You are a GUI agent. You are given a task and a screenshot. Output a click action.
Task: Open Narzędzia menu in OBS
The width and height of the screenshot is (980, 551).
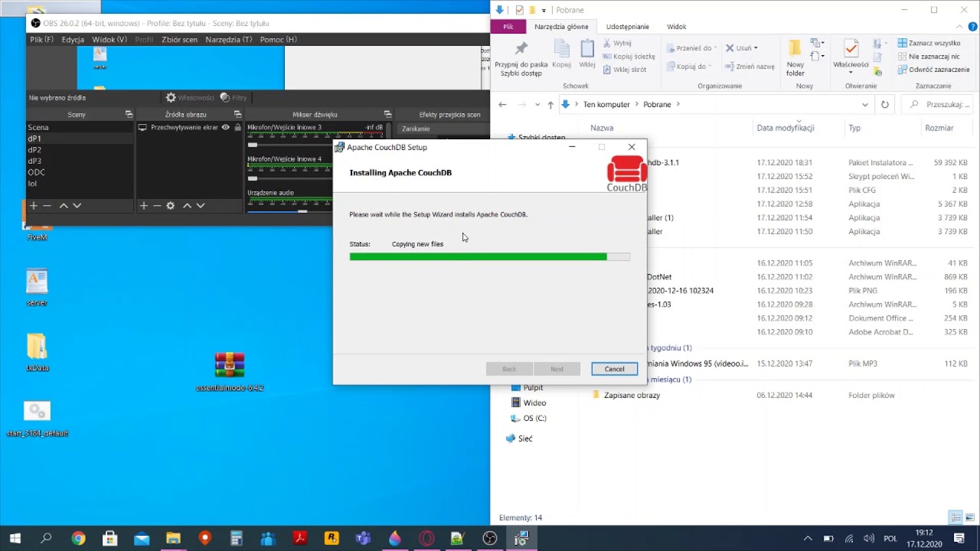pyautogui.click(x=229, y=40)
